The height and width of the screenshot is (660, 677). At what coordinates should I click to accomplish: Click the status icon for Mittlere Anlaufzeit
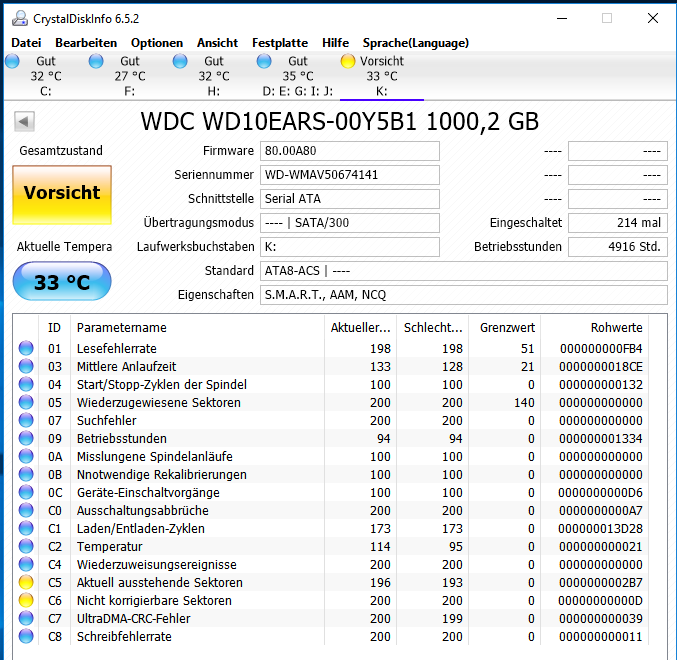[x=26, y=366]
